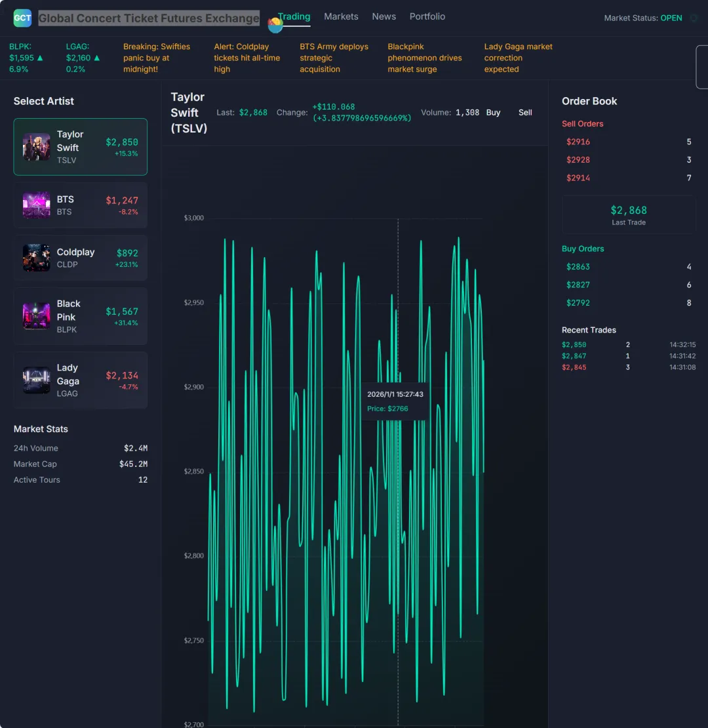Click sell order at $2914

[629, 178]
